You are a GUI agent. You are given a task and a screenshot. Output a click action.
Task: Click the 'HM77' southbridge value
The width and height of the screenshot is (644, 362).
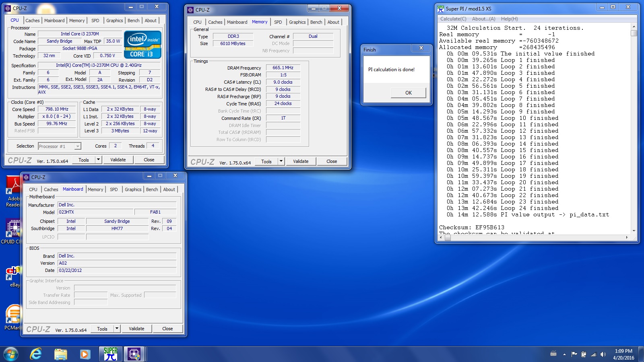pos(117,228)
